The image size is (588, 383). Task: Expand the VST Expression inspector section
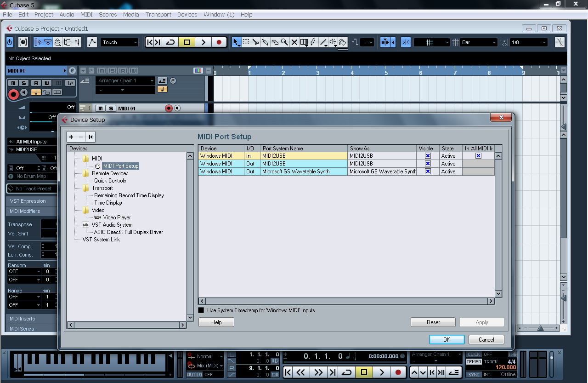[31, 201]
